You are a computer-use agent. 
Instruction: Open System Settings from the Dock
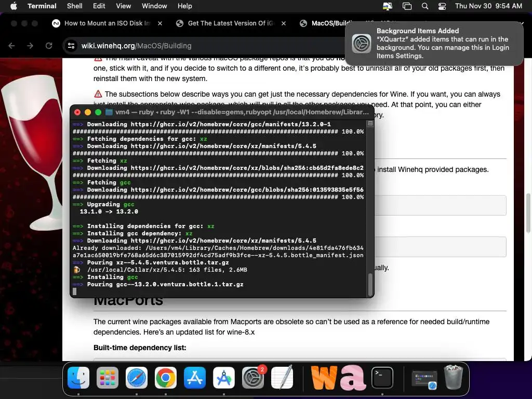[x=253, y=378]
